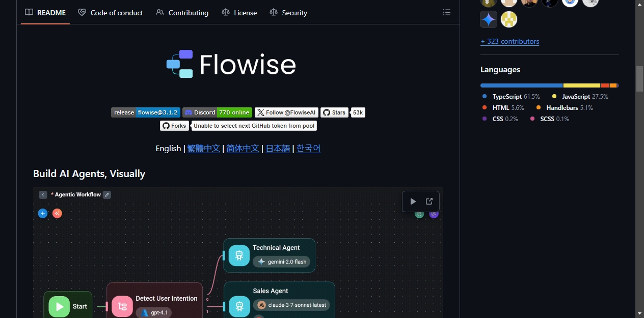This screenshot has width=644, height=318.
Task: Click the claude-3-7-sonnet-latest model chip
Action: point(291,305)
